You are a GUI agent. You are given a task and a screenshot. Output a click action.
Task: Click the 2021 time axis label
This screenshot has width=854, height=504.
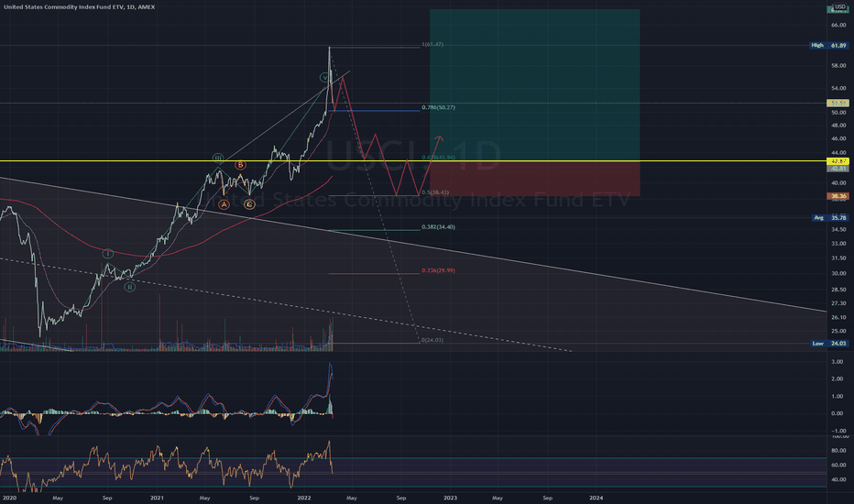point(157,498)
